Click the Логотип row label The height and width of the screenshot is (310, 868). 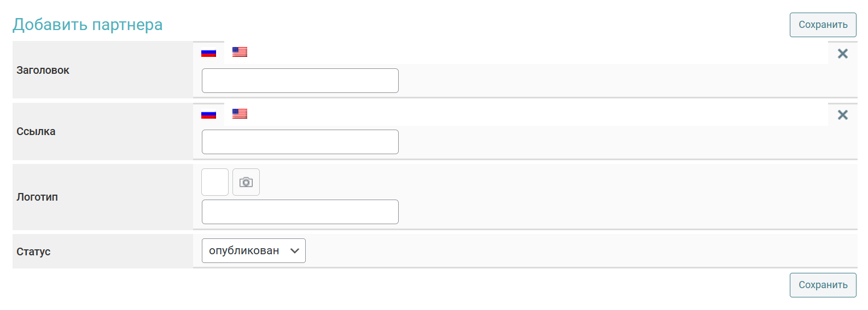tap(37, 197)
